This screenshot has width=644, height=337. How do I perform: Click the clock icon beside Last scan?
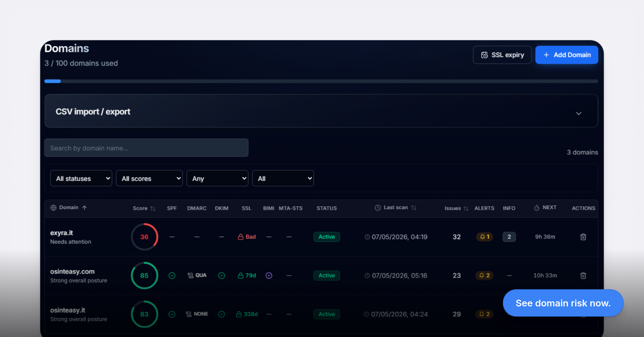[x=378, y=208]
